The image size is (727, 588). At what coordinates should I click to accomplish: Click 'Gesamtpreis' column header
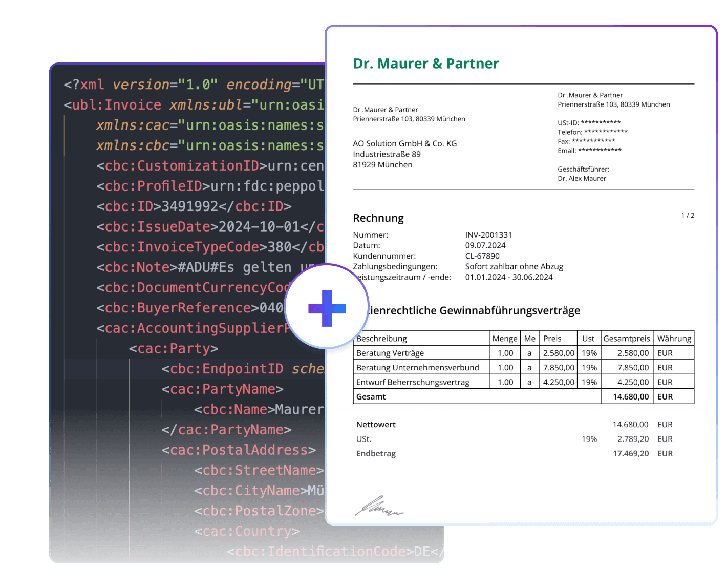(627, 339)
